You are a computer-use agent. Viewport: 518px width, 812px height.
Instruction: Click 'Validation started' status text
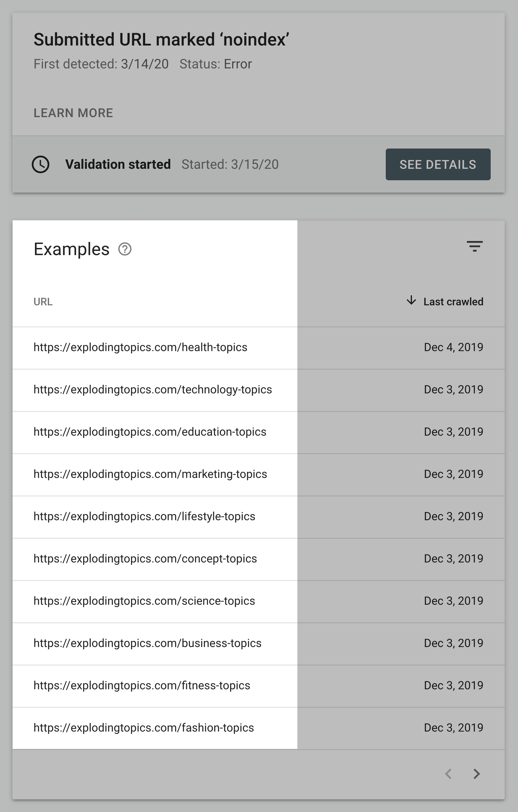pyautogui.click(x=118, y=164)
